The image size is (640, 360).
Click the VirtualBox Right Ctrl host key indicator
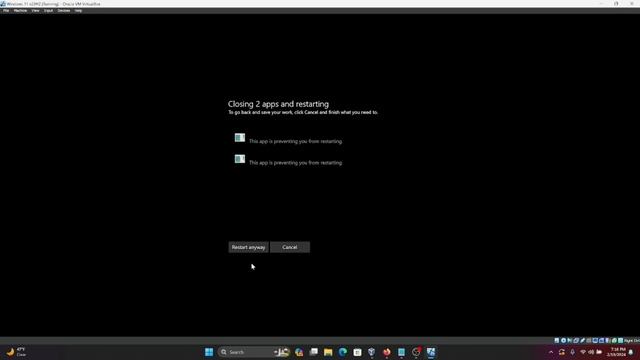pos(632,340)
